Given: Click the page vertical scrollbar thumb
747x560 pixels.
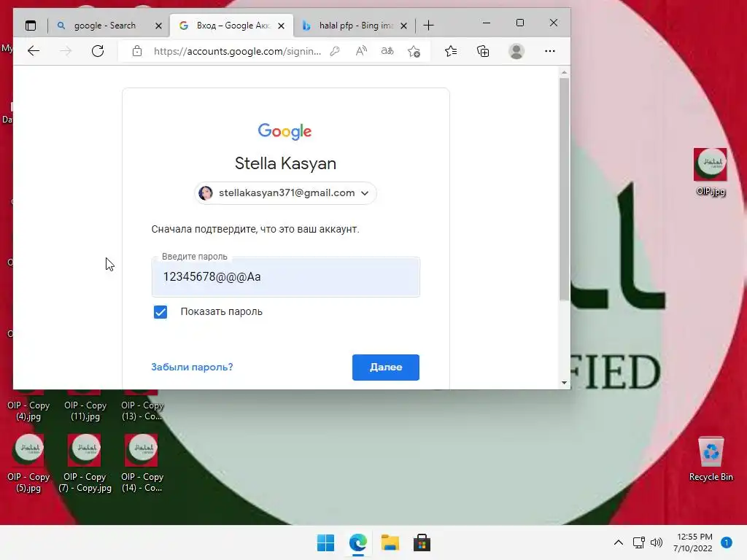Looking at the screenshot, I should point(564,189).
